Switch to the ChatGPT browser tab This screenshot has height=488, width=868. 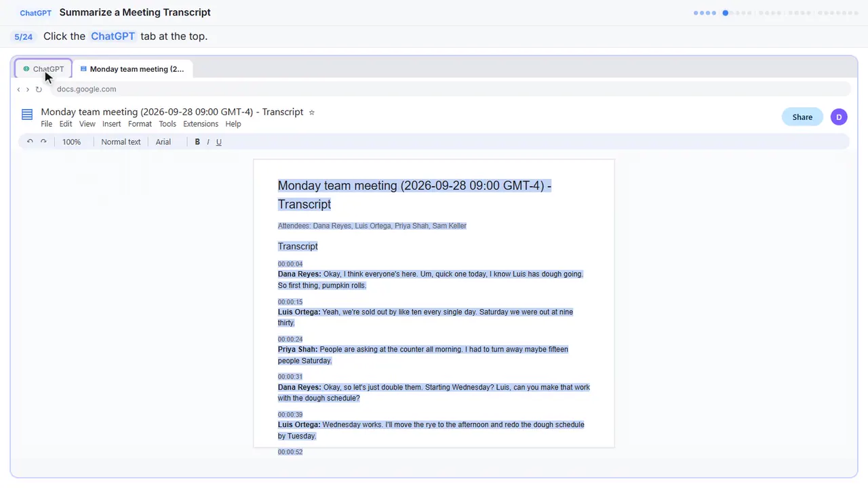tap(43, 69)
